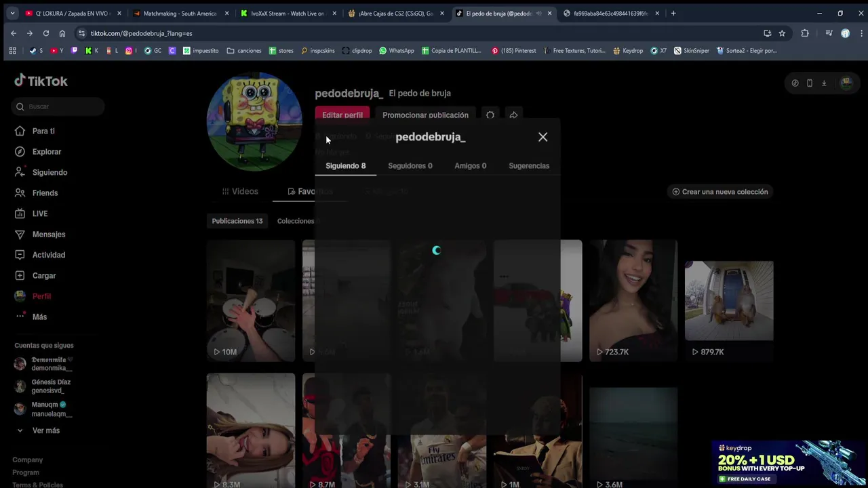Open the video with 8.3M views
The width and height of the screenshot is (868, 488).
[251, 430]
